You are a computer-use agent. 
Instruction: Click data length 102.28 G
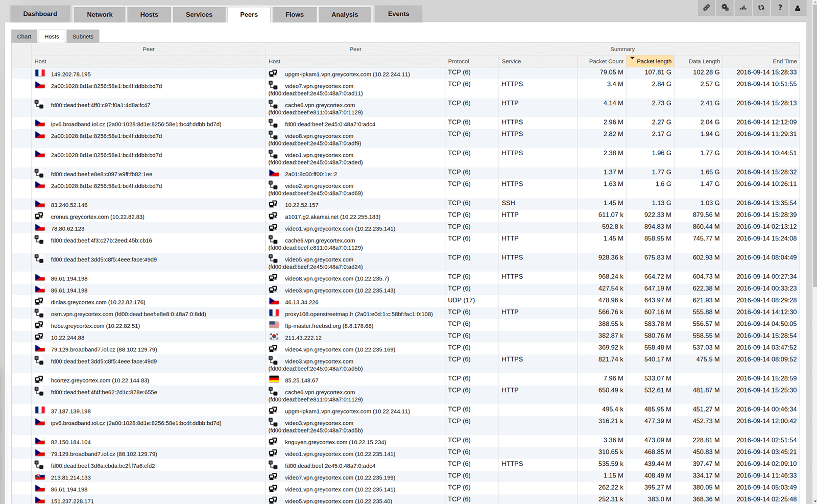coord(706,72)
